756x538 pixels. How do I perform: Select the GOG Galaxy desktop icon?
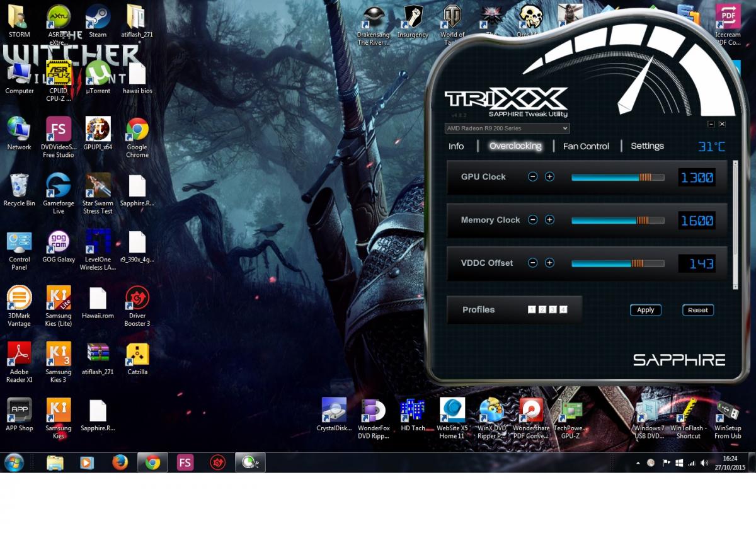click(x=58, y=246)
